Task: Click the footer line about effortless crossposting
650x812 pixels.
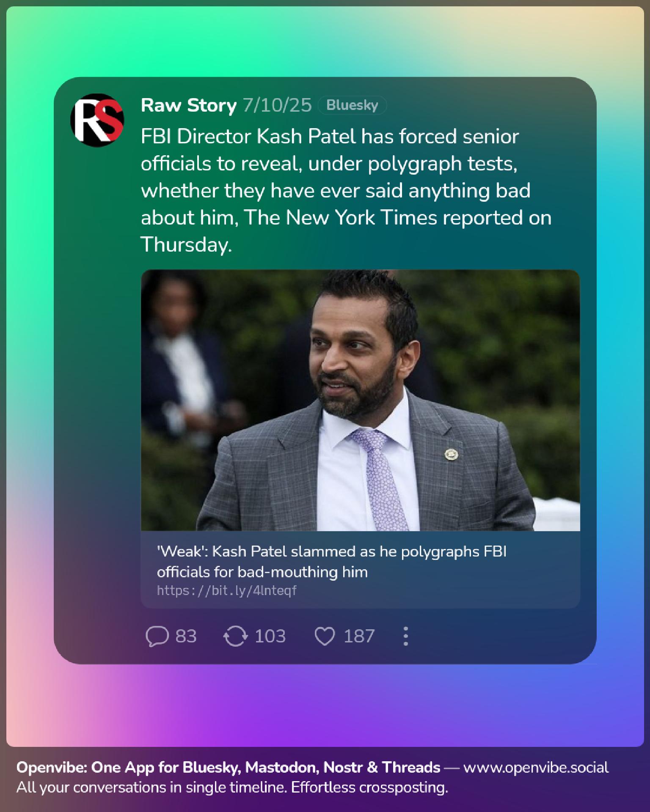Action: point(232,787)
